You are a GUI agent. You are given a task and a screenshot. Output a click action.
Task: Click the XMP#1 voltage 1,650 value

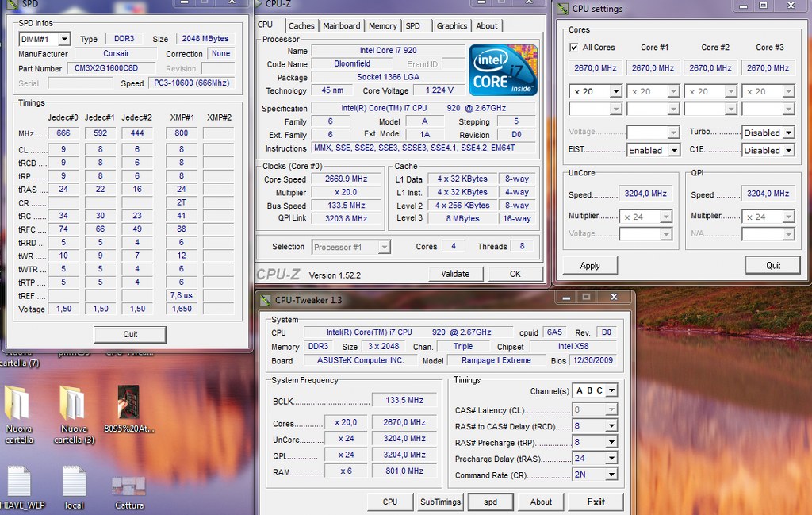[182, 309]
